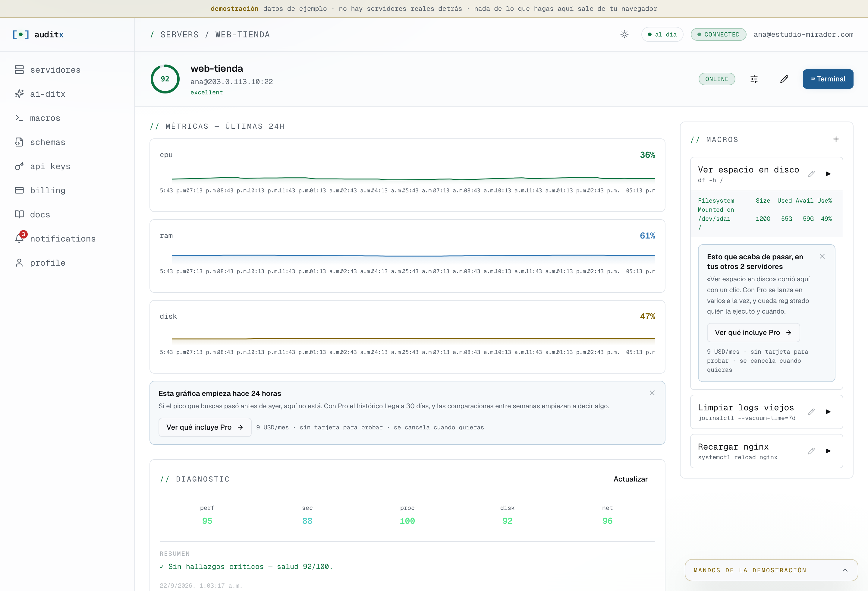The height and width of the screenshot is (591, 868).
Task: Click the SERVERS breadcrumb
Action: (x=179, y=34)
